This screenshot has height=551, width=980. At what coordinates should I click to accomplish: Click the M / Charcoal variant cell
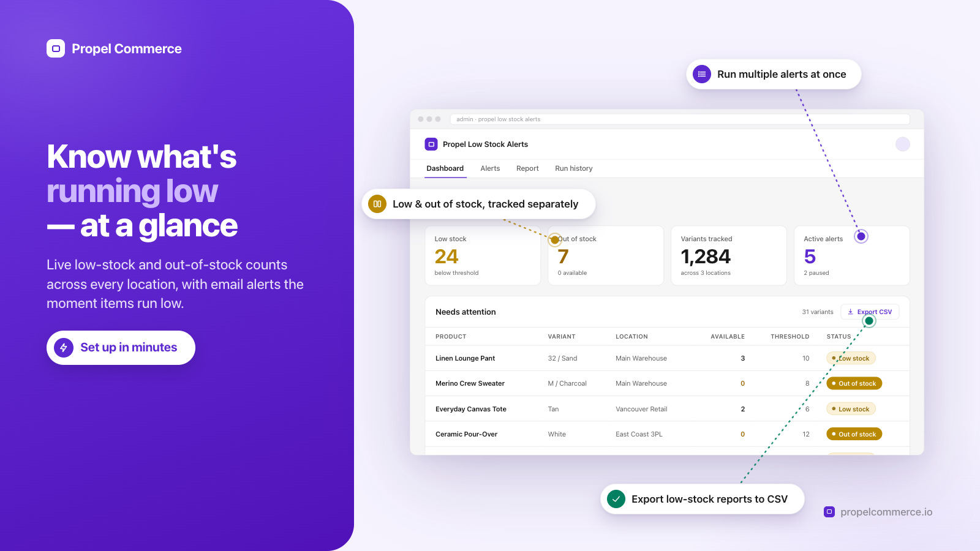click(567, 383)
